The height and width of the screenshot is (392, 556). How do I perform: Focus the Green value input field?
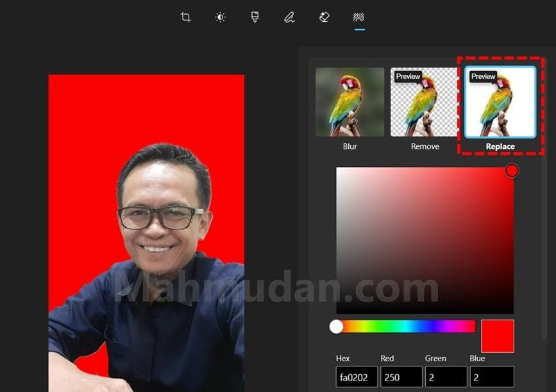(x=446, y=377)
